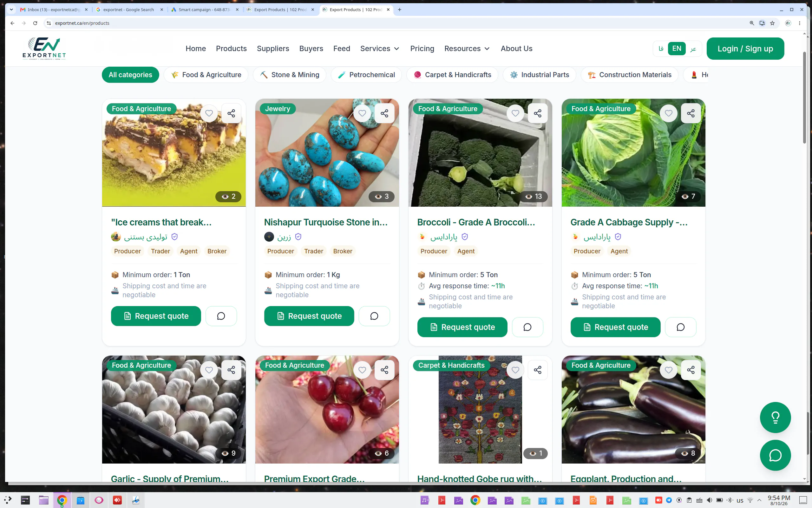Screen dimensions: 812x508
Task: Favorite the Grade A Cabbage product
Action: [668, 113]
